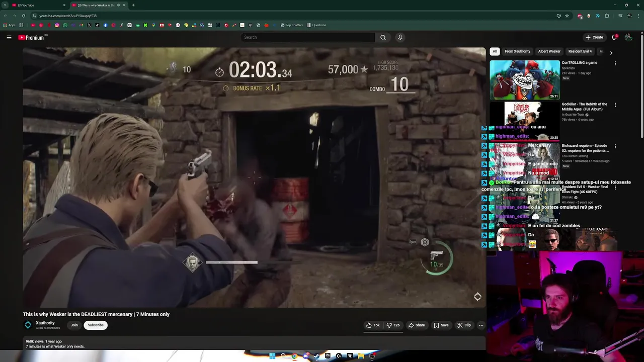The height and width of the screenshot is (362, 644).
Task: Open Top Chatters bookmark
Action: [292, 25]
